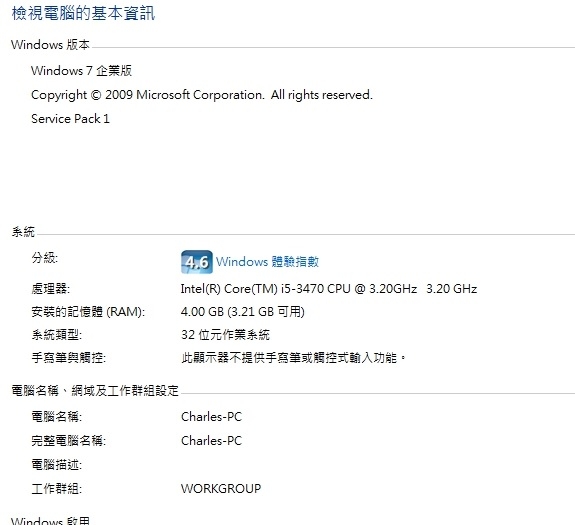Click the 電腦描述: label
The image size is (575, 525).
[x=56, y=465]
